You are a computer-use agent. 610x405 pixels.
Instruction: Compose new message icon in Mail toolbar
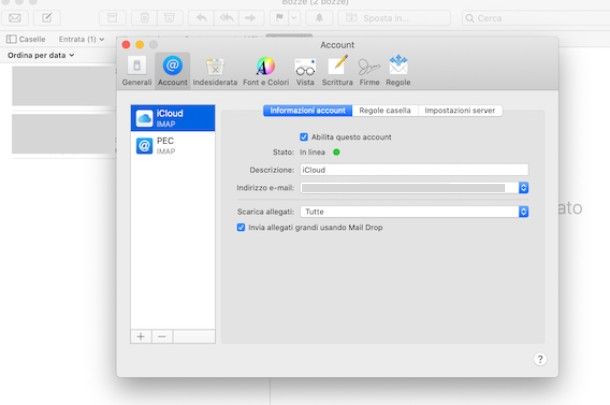coord(47,18)
